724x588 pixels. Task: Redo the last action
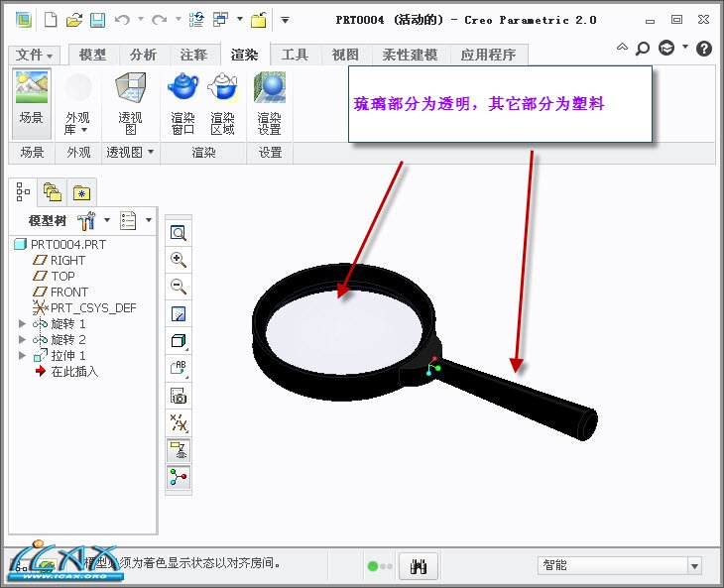click(160, 20)
